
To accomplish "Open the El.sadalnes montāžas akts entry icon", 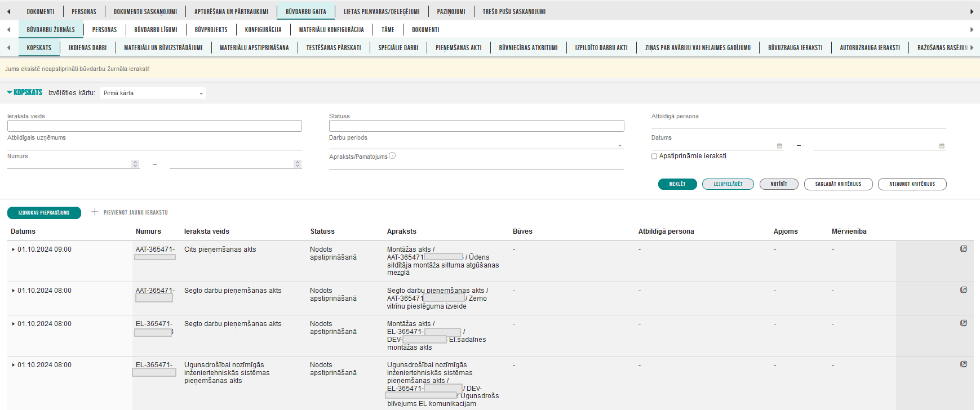I will (964, 323).
